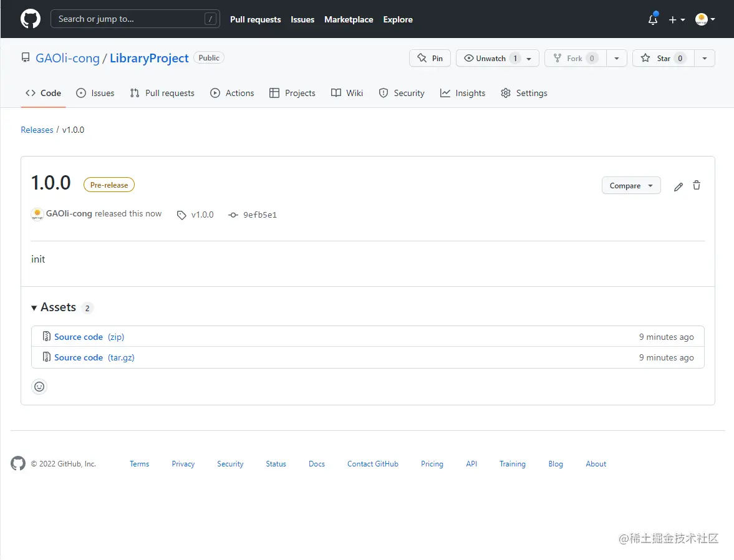Switch to the repository Pull requests tab
The width and height of the screenshot is (734, 560).
tap(162, 93)
